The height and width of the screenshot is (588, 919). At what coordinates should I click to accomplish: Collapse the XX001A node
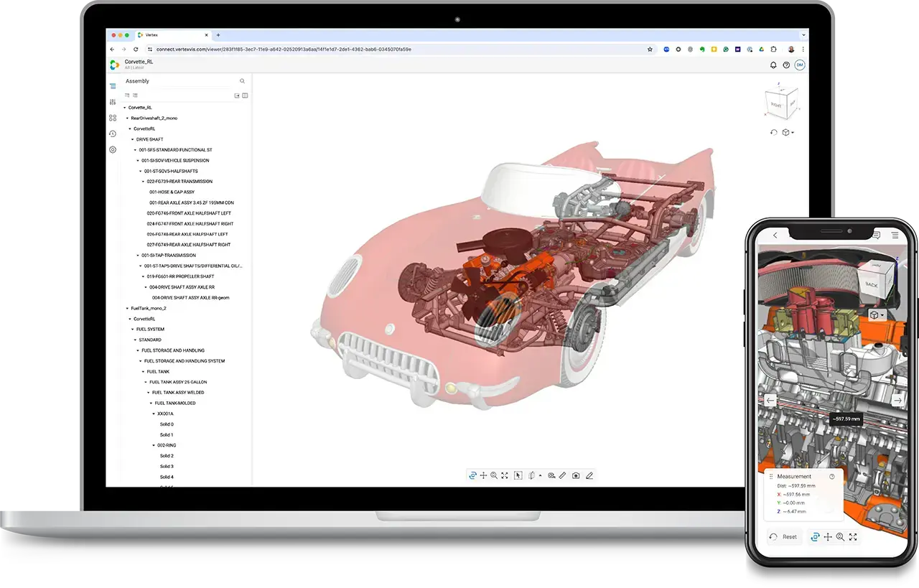click(154, 414)
